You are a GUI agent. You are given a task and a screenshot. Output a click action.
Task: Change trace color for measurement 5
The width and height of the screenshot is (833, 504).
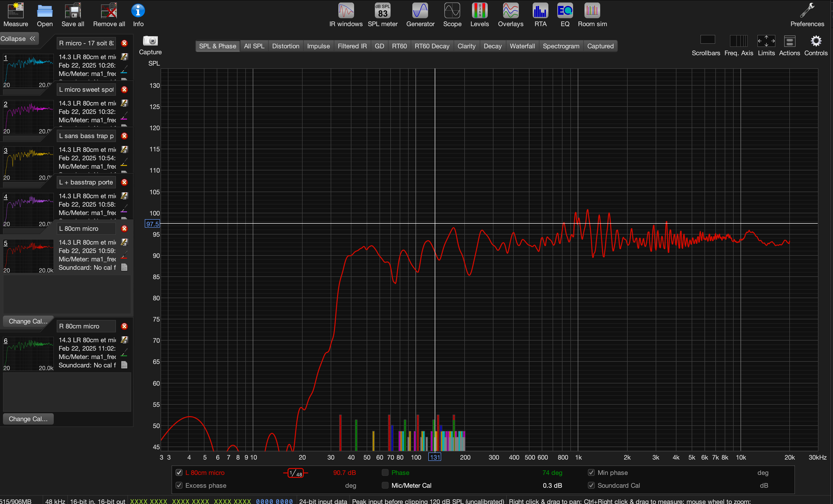tap(124, 255)
